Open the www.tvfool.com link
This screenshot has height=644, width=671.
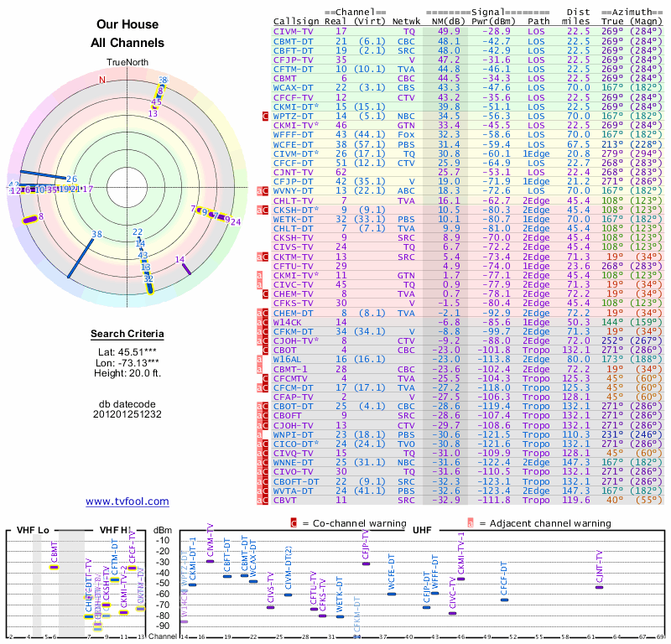tap(127, 501)
